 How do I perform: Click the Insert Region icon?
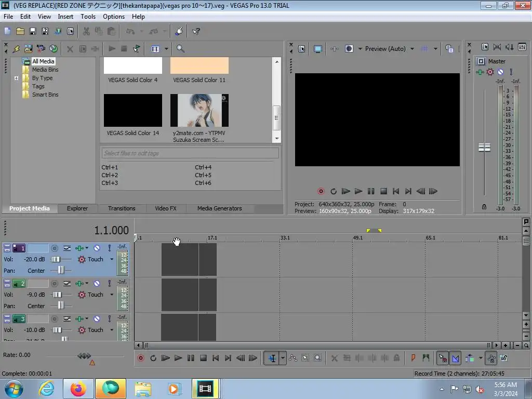click(426, 358)
